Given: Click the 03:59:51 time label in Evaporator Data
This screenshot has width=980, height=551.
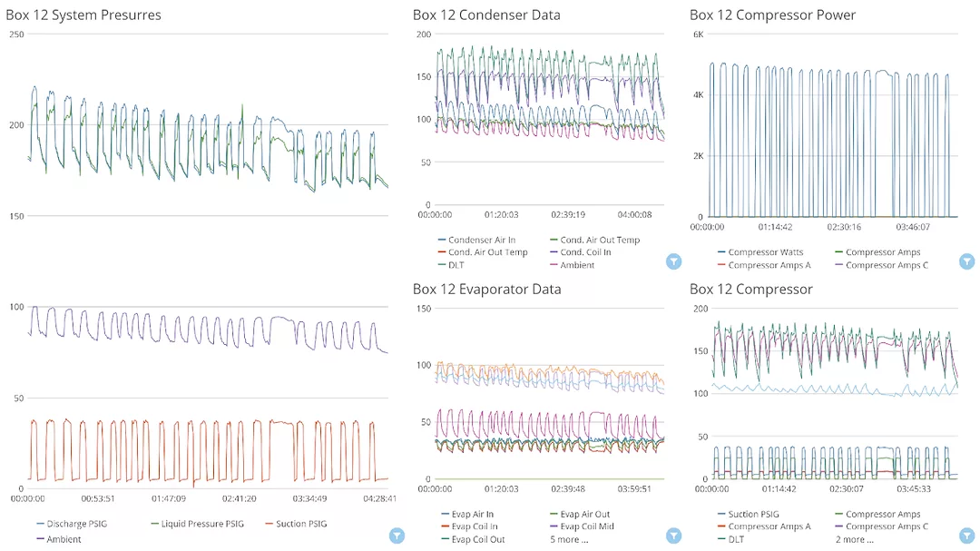Looking at the screenshot, I should click(634, 488).
